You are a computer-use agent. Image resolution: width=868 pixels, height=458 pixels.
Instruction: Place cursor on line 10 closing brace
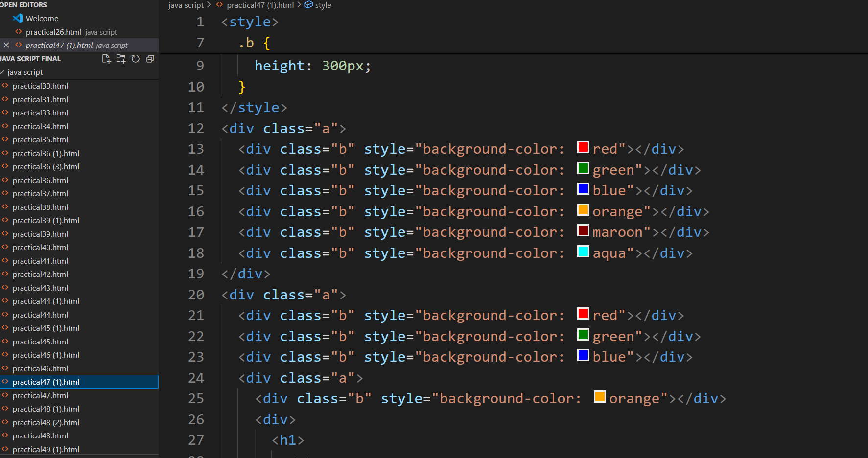[x=242, y=87]
